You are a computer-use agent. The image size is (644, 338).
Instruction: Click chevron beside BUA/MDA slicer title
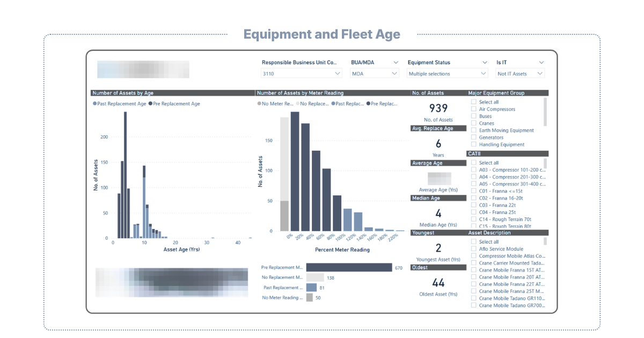click(x=396, y=62)
